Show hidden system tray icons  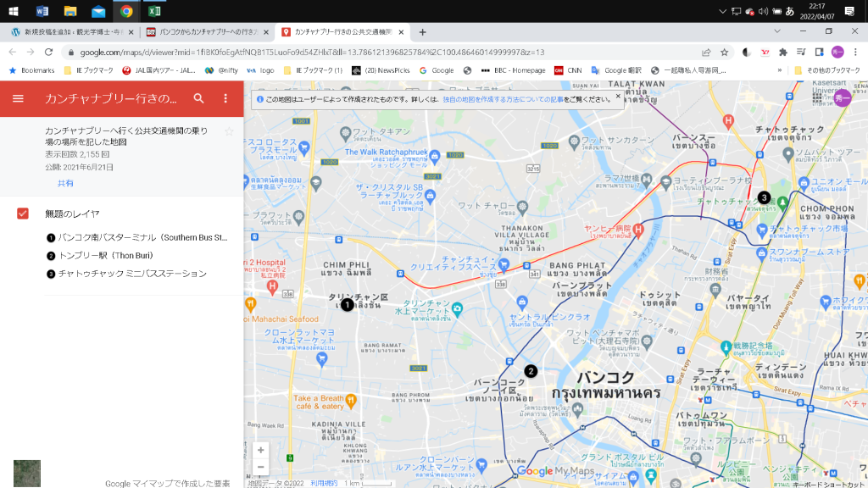tap(722, 11)
